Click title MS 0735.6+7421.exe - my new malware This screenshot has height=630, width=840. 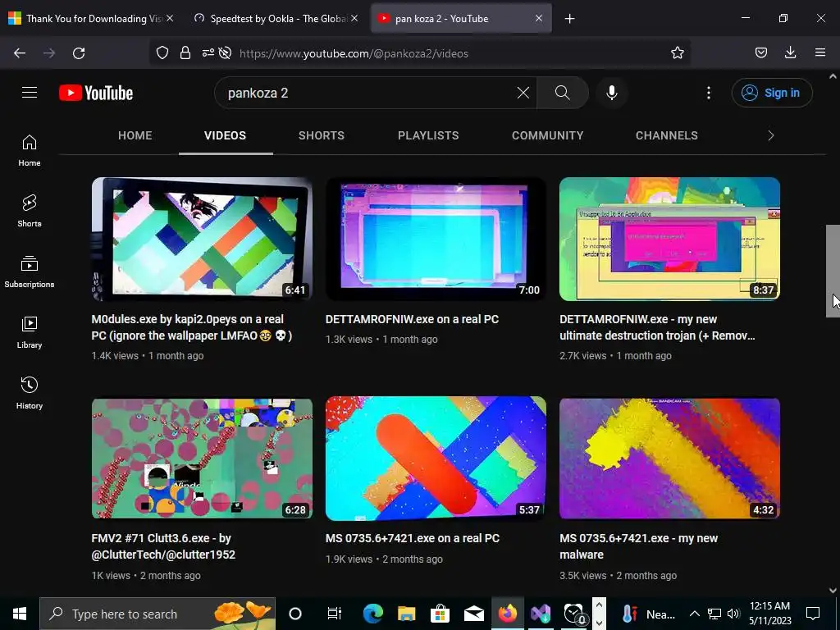(638, 546)
